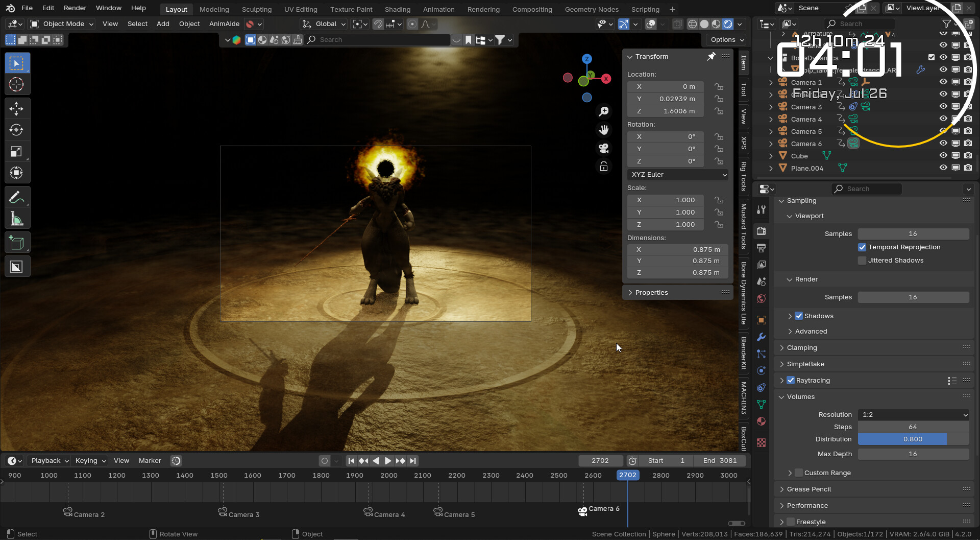Open the AnimAide menu
The width and height of the screenshot is (980, 540).
tap(224, 24)
